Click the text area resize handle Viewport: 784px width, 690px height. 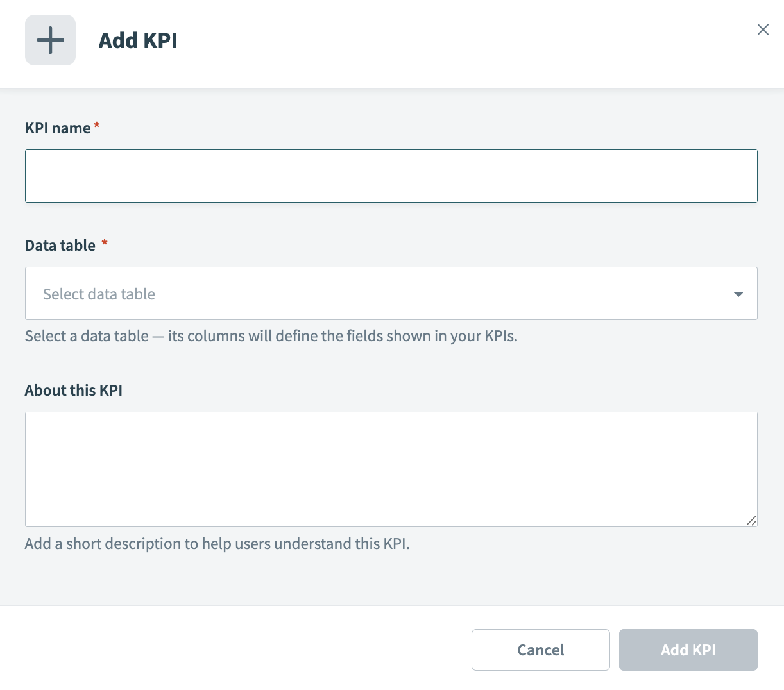click(751, 521)
